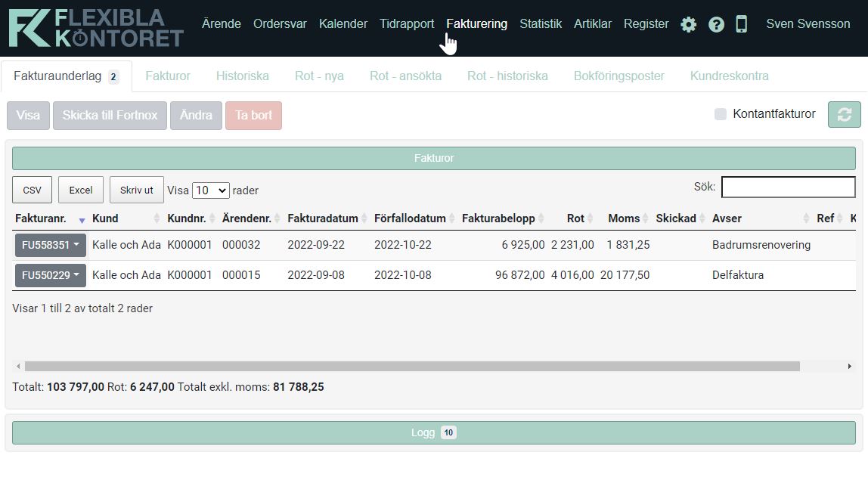Switch to the Fakturor tab

point(167,76)
